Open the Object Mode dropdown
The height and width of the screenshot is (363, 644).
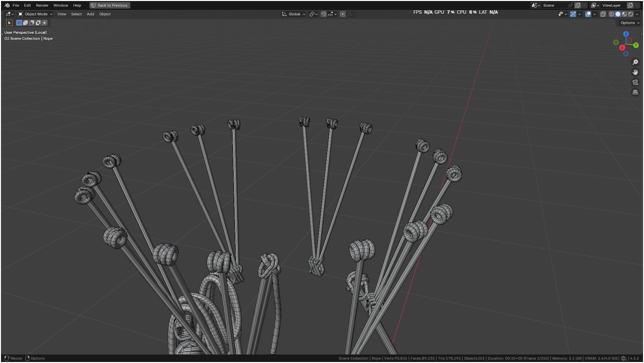pos(35,14)
